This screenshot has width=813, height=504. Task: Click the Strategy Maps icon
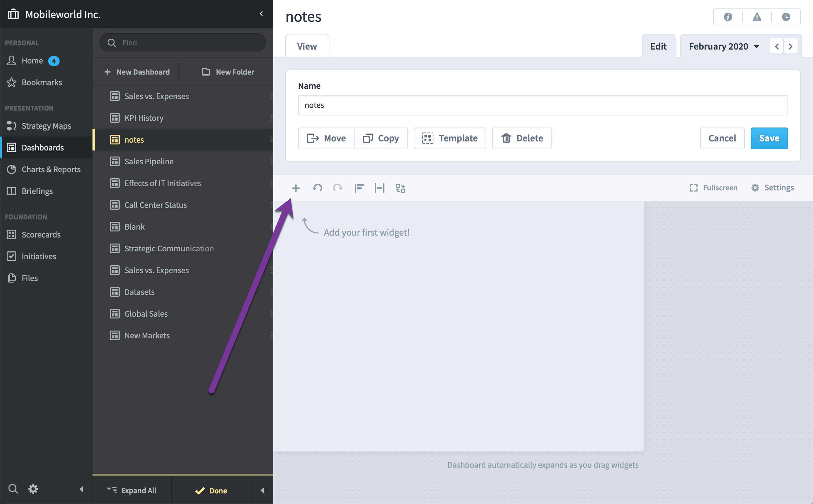pos(12,126)
